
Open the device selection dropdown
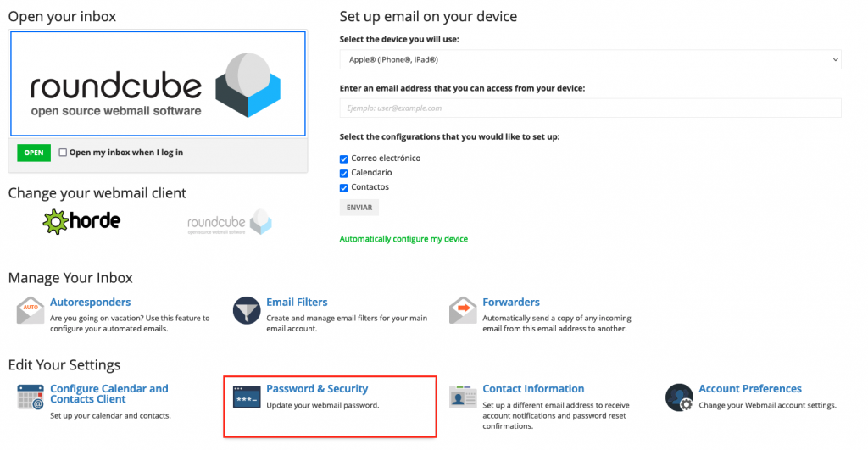[x=590, y=60]
